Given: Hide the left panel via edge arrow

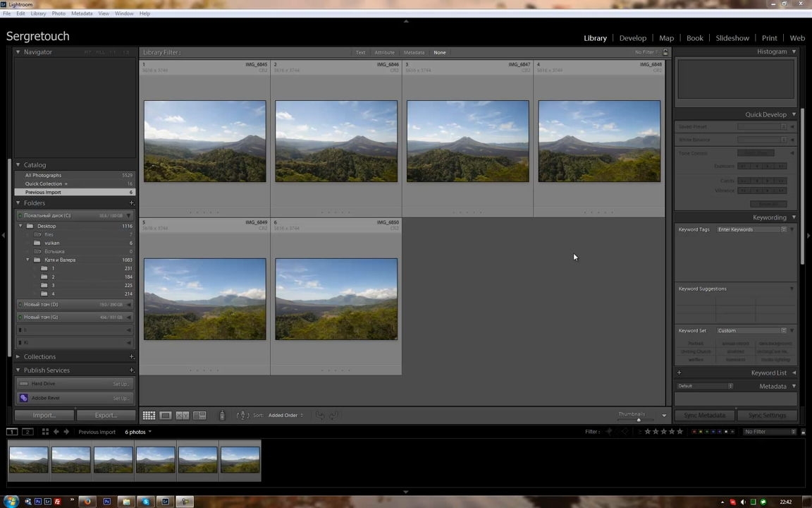Looking at the screenshot, I should [3, 236].
